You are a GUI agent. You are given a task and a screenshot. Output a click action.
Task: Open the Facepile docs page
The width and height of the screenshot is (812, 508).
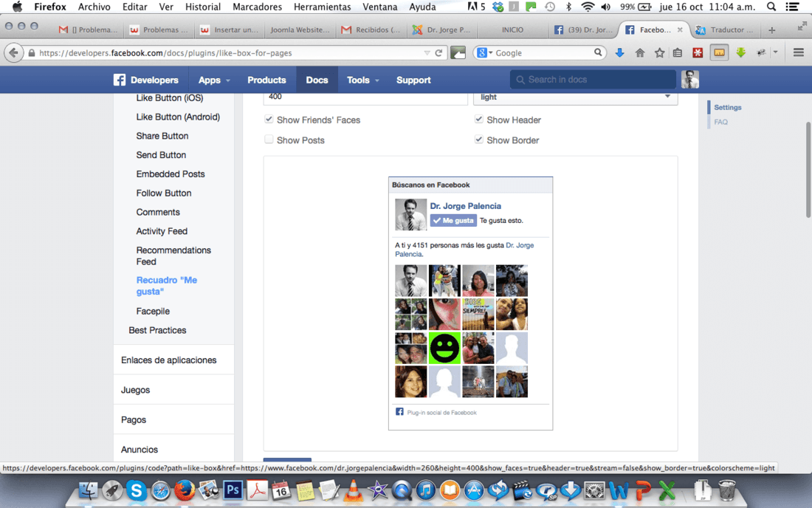tap(153, 311)
